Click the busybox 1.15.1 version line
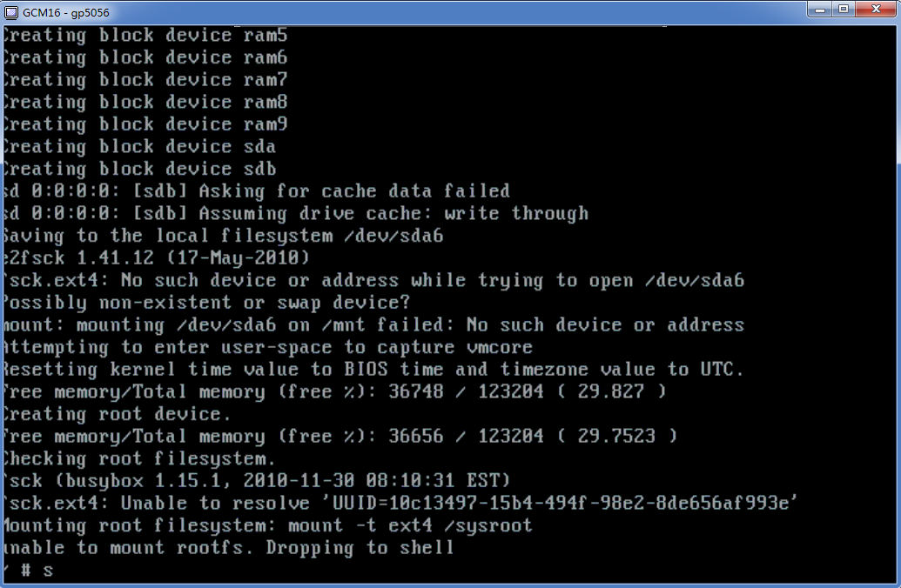Image resolution: width=901 pixels, height=588 pixels. coord(257,481)
